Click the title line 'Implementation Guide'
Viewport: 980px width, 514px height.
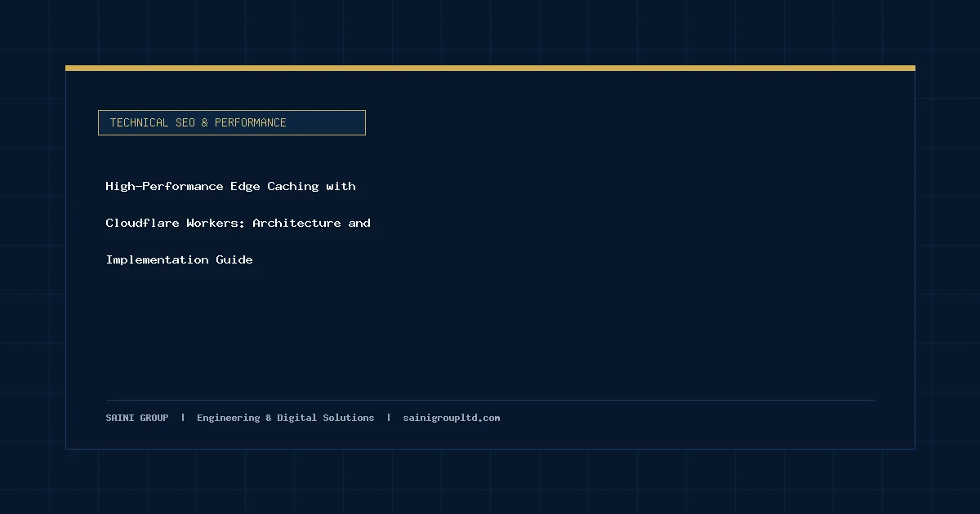[x=180, y=259]
